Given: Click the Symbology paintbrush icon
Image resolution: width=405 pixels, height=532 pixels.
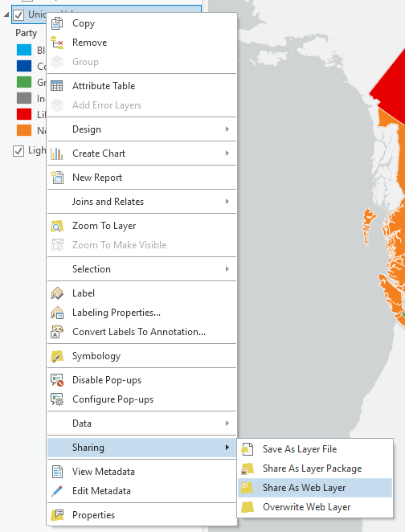Looking at the screenshot, I should click(57, 356).
